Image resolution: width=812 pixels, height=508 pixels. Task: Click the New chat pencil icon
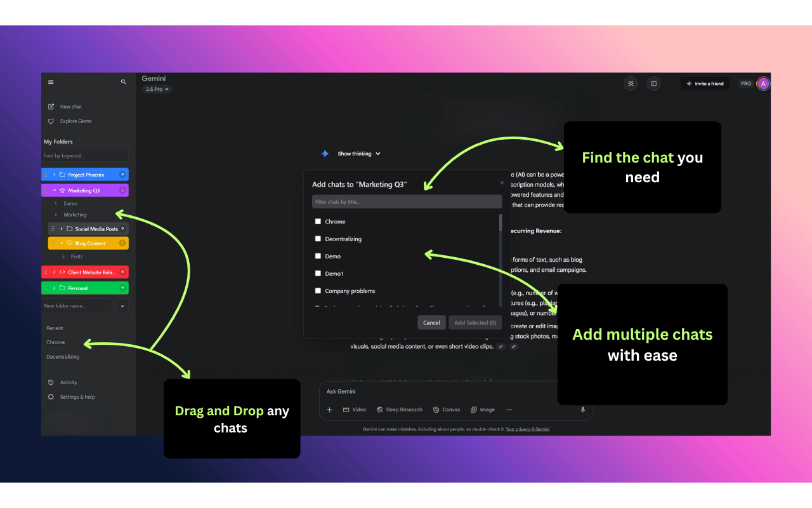pos(51,107)
